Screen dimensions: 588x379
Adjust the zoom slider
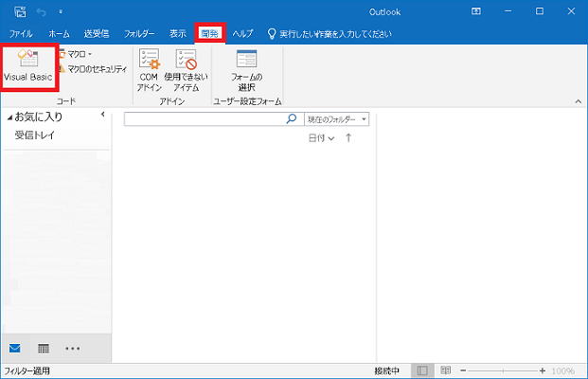point(503,370)
